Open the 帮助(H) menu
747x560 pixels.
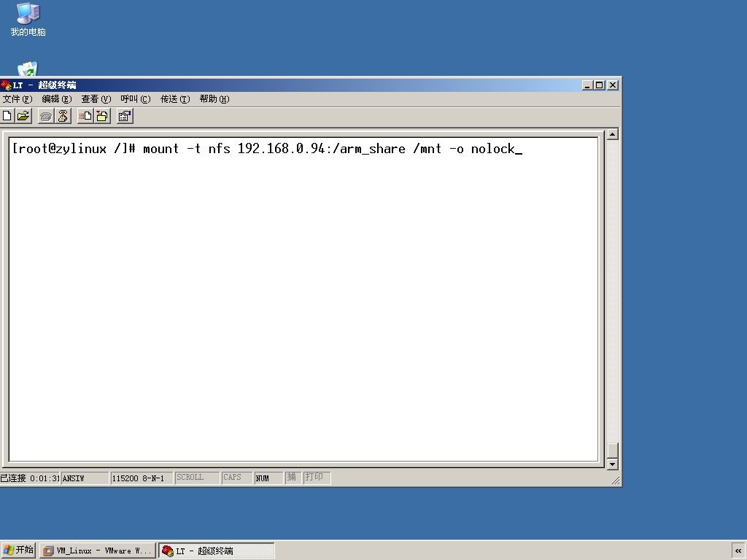214,99
